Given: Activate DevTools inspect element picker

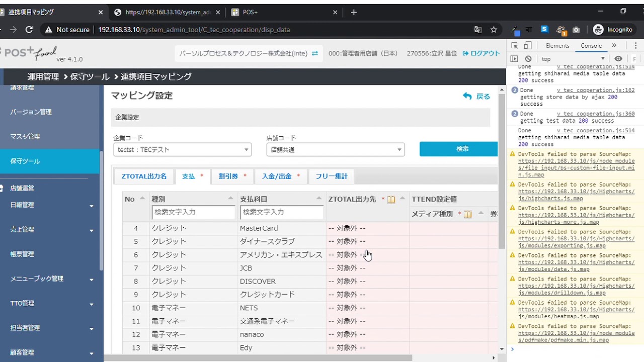Looking at the screenshot, I should (x=514, y=45).
